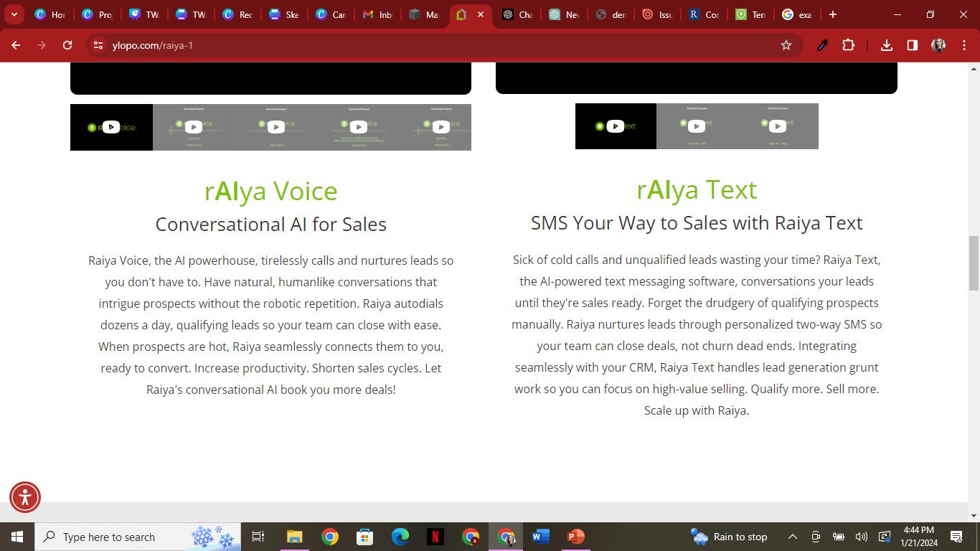The image size is (980, 551).
Task: Play the second rAIya Text video thumbnail
Action: tap(697, 126)
